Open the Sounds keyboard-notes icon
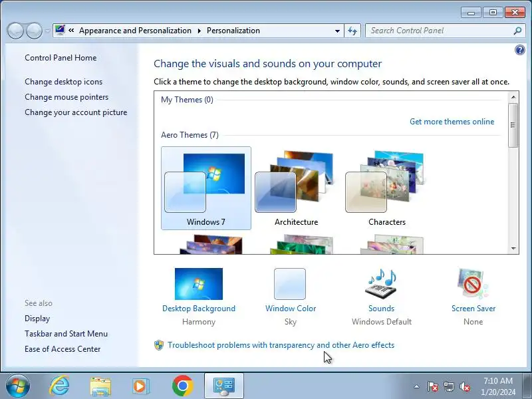 tap(381, 284)
